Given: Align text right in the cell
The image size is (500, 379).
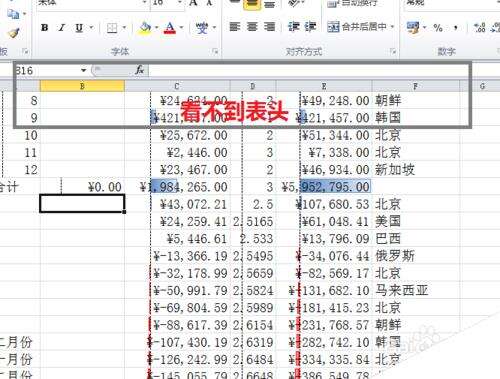Looking at the screenshot, I should pos(269,26).
